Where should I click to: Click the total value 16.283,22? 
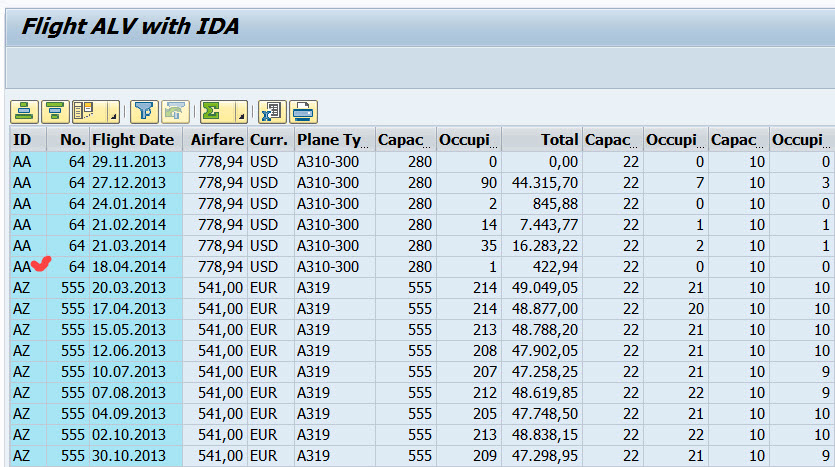(x=543, y=246)
